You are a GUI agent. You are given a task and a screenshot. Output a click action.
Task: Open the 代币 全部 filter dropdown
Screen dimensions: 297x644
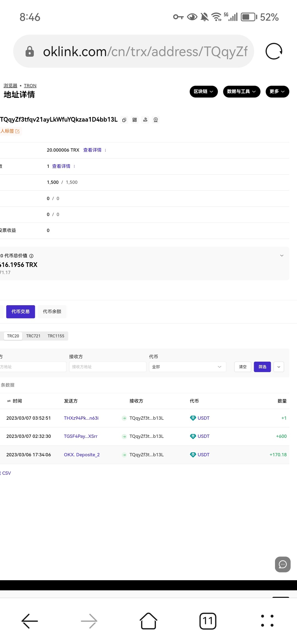[x=188, y=367]
